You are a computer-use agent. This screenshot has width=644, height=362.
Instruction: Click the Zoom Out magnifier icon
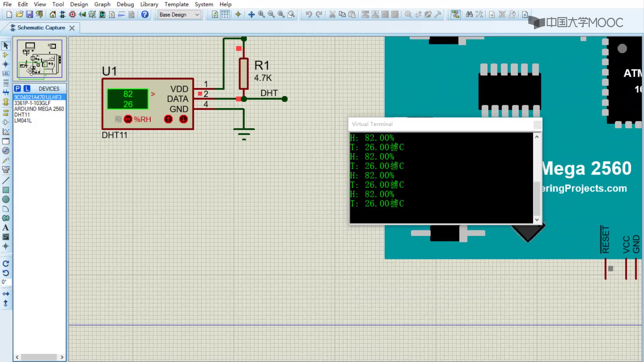tap(271, 14)
